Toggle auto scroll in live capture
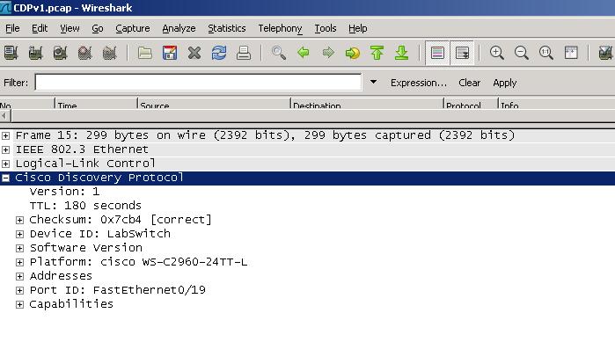The height and width of the screenshot is (364, 615). click(462, 54)
